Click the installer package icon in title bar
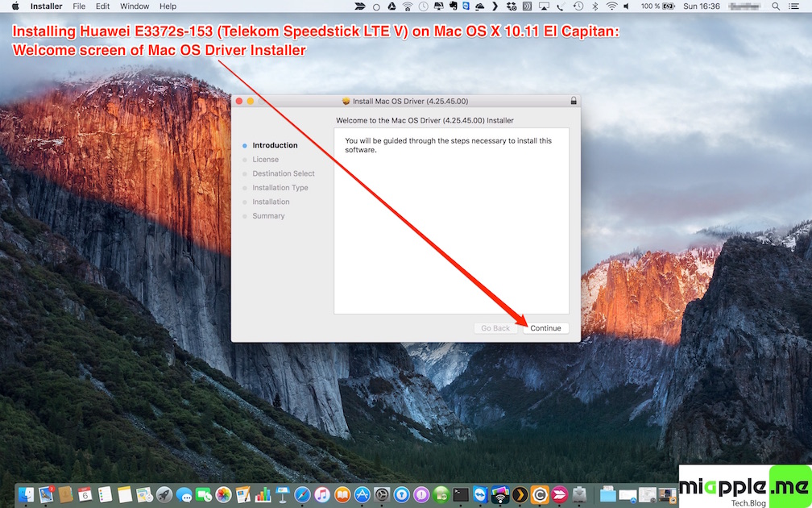Viewport: 812px width, 508px height. pyautogui.click(x=346, y=101)
